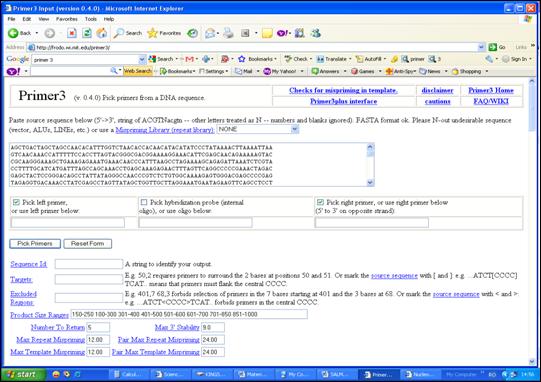Go to Home page icon
The image size is (541, 382).
(x=102, y=33)
